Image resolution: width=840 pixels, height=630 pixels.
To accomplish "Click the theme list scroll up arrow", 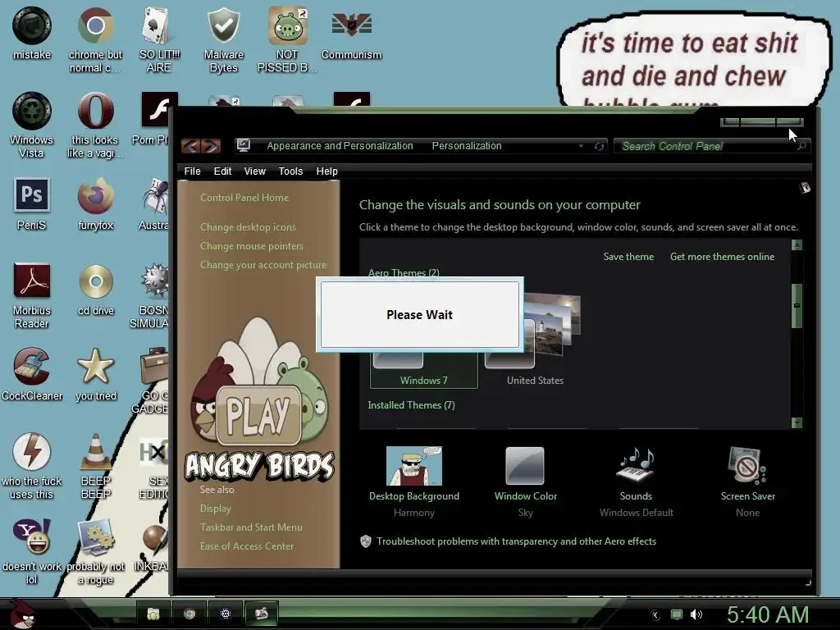I will point(797,244).
